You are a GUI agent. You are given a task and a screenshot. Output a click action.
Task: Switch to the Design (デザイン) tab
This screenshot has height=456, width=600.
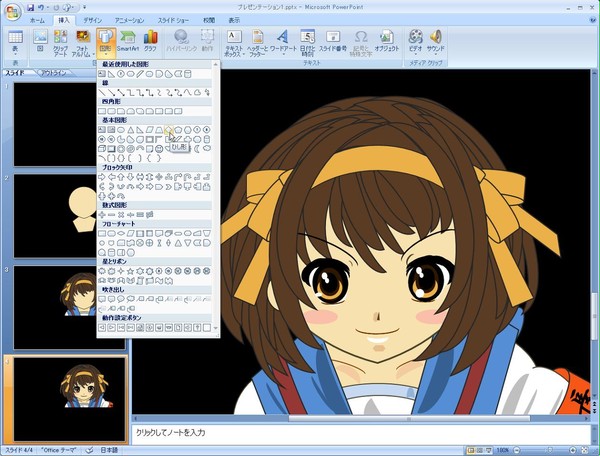pyautogui.click(x=93, y=20)
